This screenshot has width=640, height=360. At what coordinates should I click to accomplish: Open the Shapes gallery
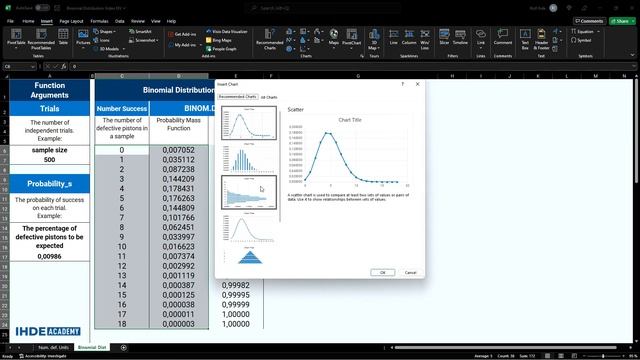pyautogui.click(x=104, y=31)
